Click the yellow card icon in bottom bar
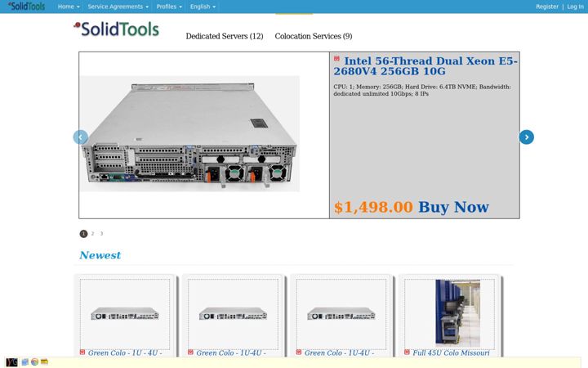588x368 pixels. [x=44, y=362]
